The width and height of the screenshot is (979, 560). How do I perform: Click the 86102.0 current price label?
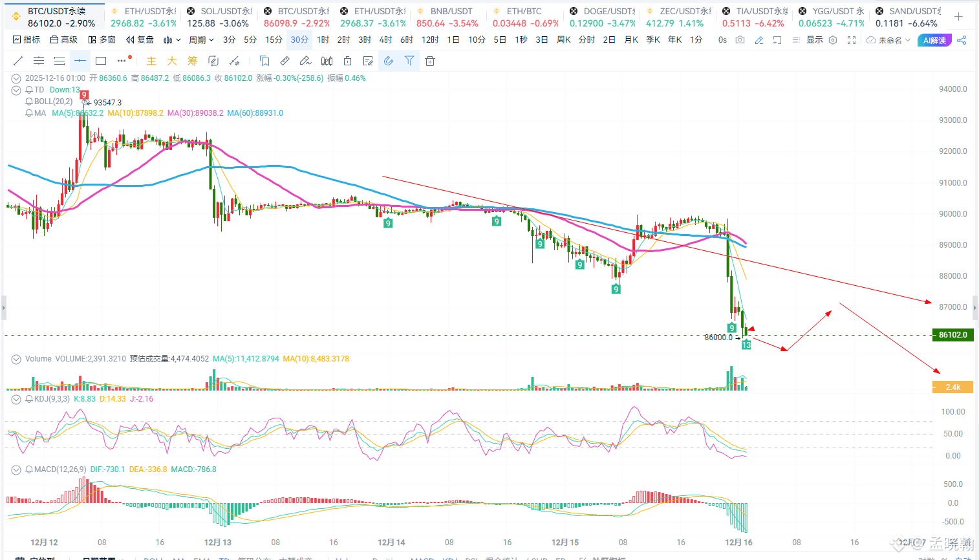(952, 335)
